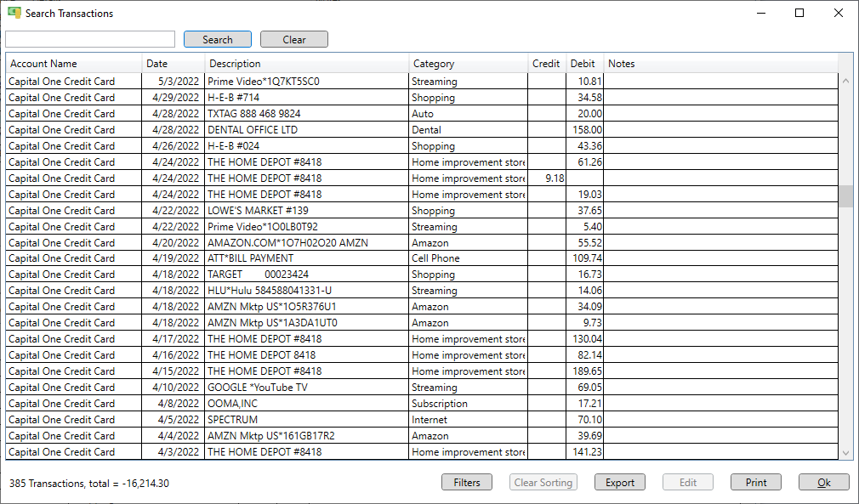859x504 pixels.
Task: Click the 189.65 debit amount
Action: pos(584,371)
